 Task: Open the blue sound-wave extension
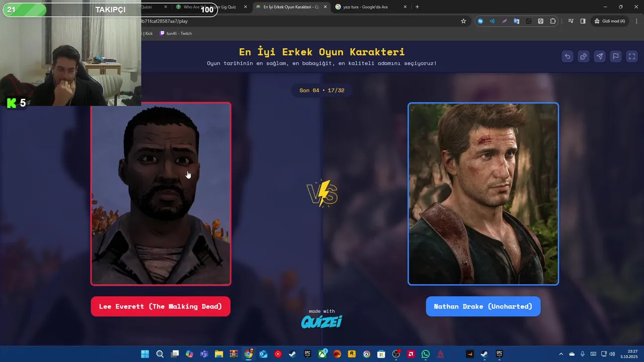(492, 21)
